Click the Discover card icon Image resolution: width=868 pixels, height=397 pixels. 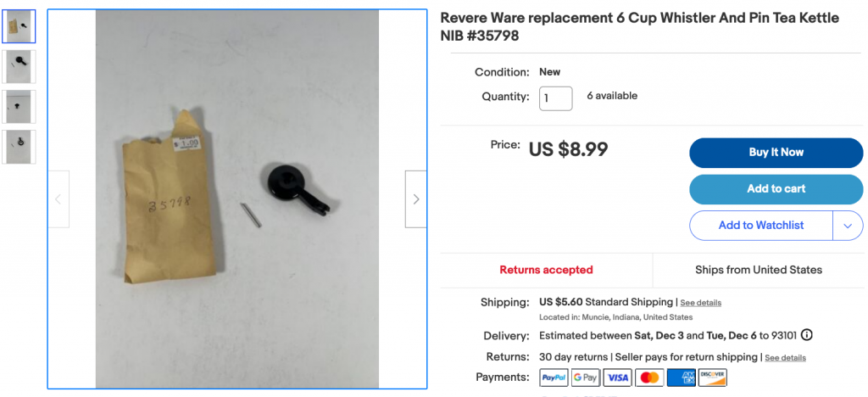(x=712, y=377)
